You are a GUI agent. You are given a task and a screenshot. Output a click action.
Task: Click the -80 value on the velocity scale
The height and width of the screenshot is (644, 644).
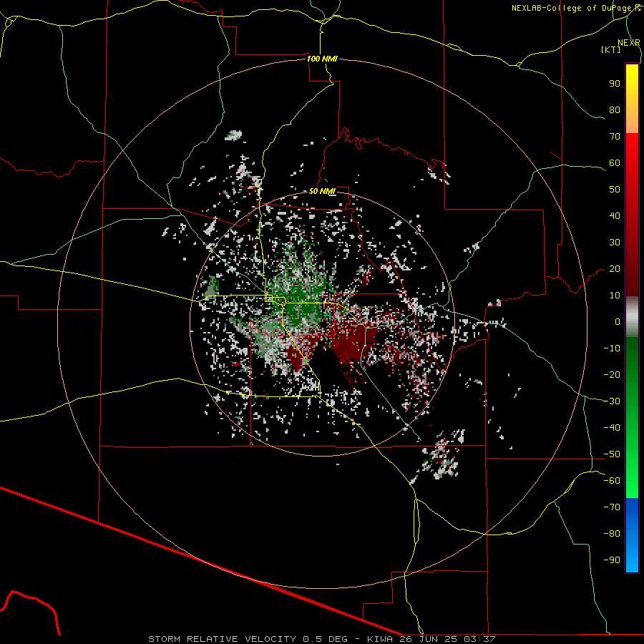point(612,534)
